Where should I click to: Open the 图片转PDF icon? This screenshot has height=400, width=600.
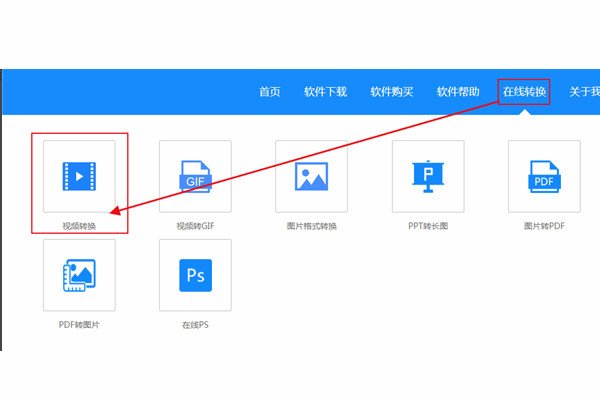pyautogui.click(x=544, y=176)
